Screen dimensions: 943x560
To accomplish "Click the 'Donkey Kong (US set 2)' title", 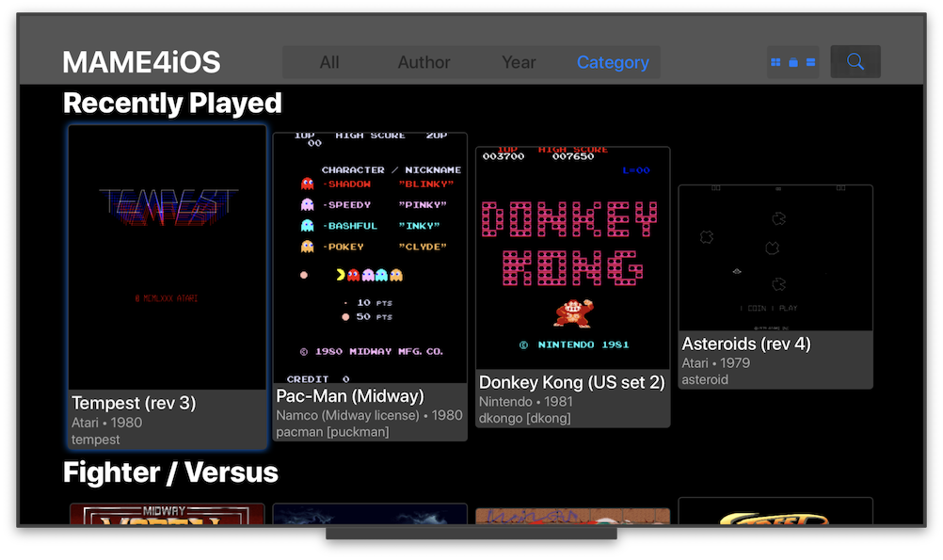I will click(572, 382).
